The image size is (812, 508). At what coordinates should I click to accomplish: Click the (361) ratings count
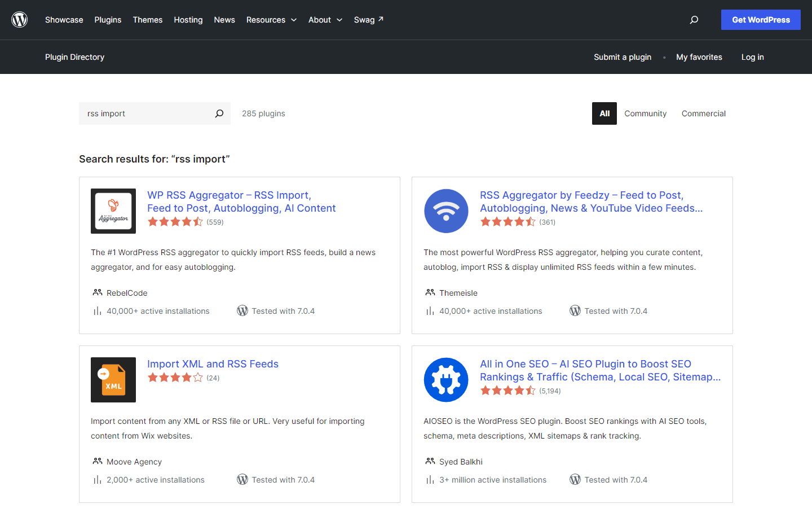click(548, 222)
